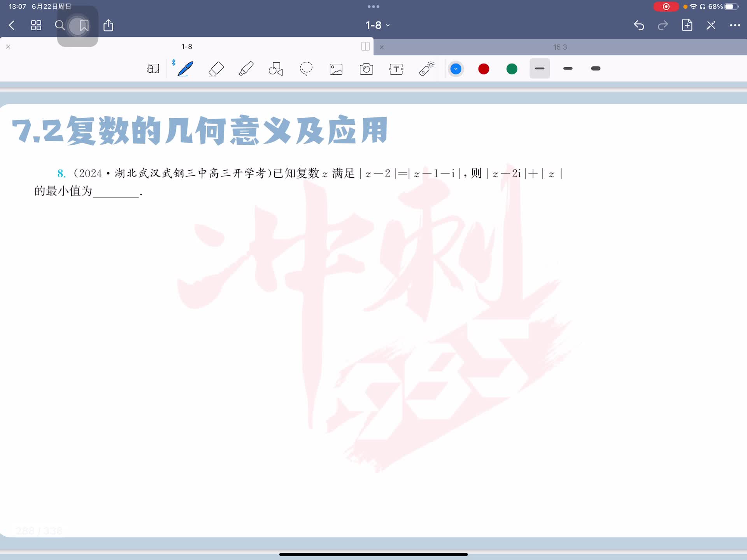The width and height of the screenshot is (747, 560).
Task: Undo the last action
Action: point(639,25)
